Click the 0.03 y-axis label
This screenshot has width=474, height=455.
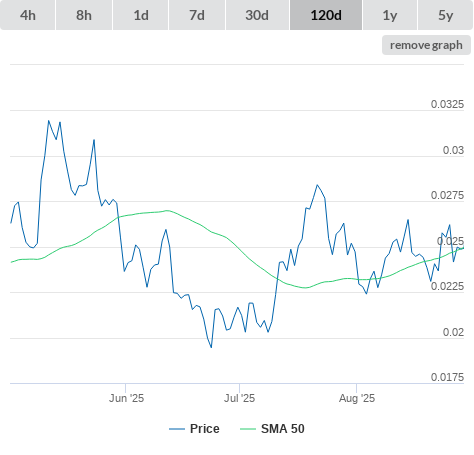click(x=453, y=150)
